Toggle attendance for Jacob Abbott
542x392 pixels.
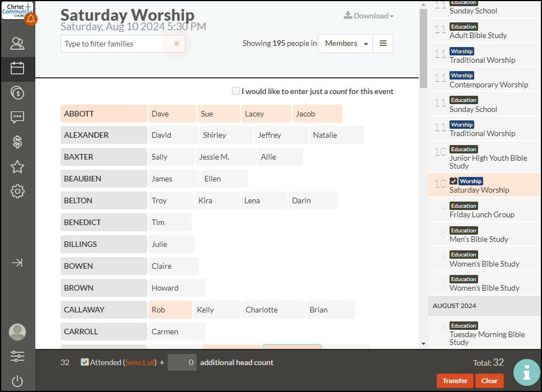[317, 114]
